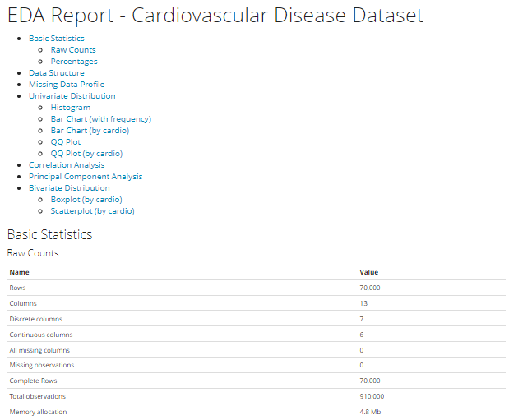Open Principal Component Analysis link

point(86,177)
